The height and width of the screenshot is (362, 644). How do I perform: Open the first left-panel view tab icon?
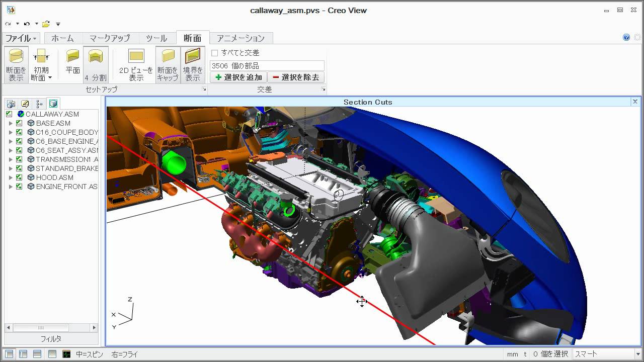pyautogui.click(x=11, y=104)
